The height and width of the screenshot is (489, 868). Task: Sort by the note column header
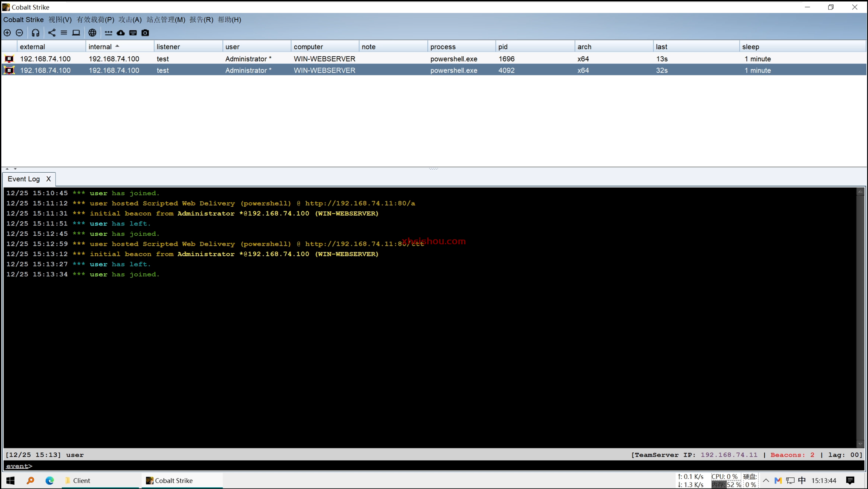(393, 47)
